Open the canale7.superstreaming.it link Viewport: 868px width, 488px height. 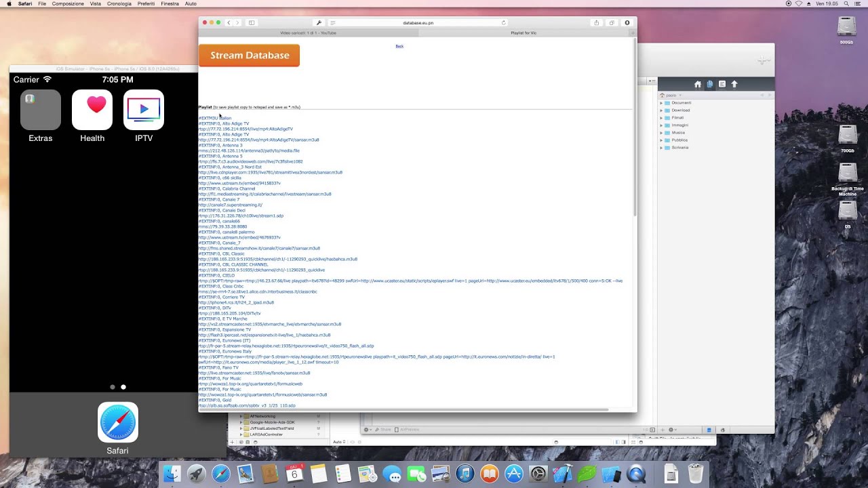click(x=231, y=205)
